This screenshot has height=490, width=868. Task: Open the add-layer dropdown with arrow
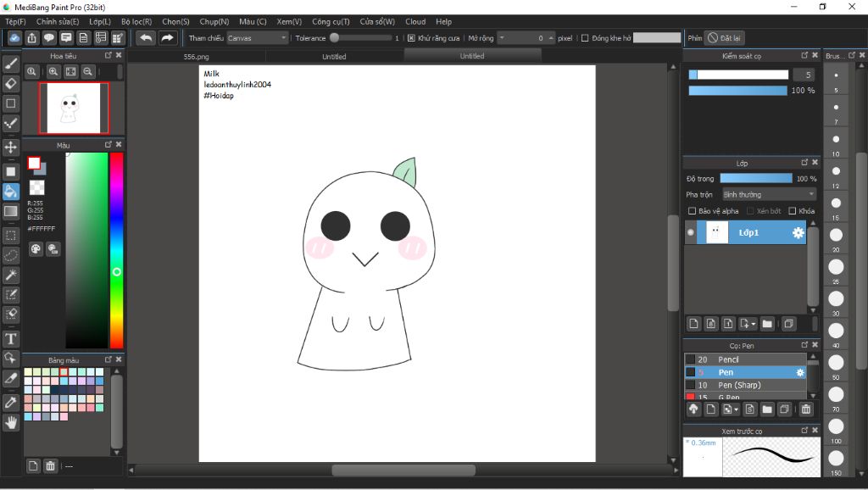point(748,323)
